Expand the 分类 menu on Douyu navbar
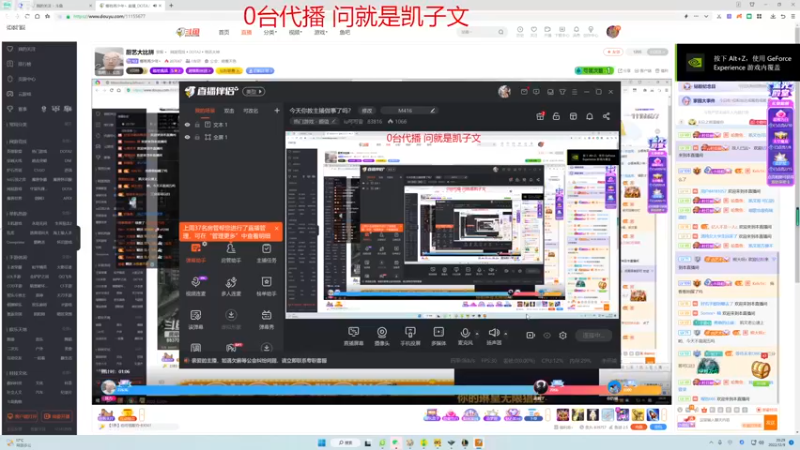This screenshot has width=800, height=450. point(270,32)
